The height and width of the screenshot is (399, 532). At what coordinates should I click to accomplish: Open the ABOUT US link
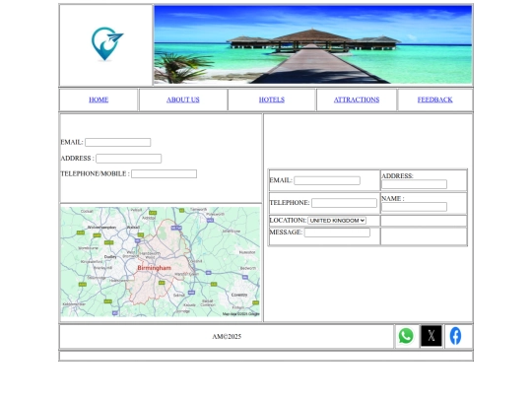183,100
